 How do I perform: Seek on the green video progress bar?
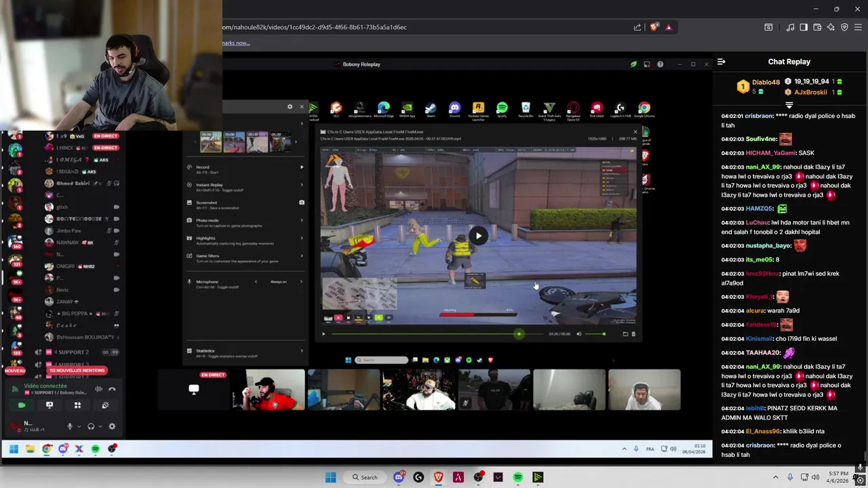[x=437, y=333]
